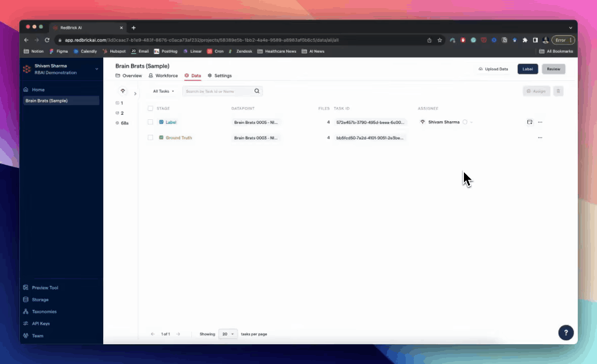Image resolution: width=597 pixels, height=364 pixels.
Task: Click the delete trash icon
Action: [x=558, y=92]
